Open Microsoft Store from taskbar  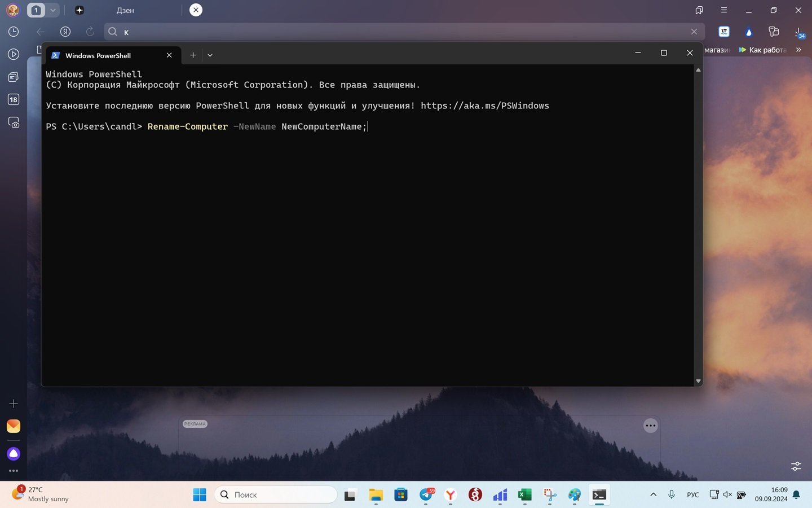click(401, 495)
